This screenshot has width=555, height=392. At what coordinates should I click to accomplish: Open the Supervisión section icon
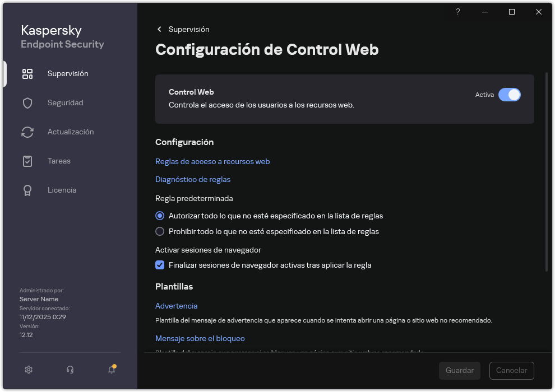pyautogui.click(x=27, y=73)
